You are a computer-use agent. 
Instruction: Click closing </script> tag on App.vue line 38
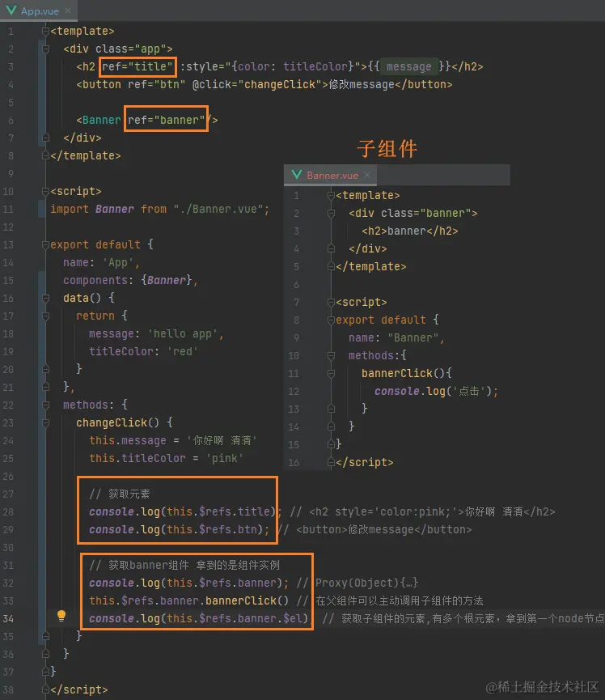click(79, 689)
